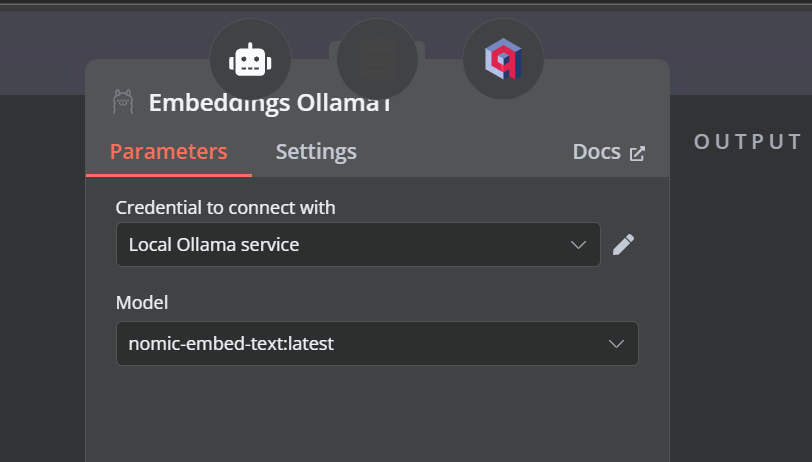Click the Ollama llama icon beside the title
This screenshot has width=812, height=462.
(123, 102)
